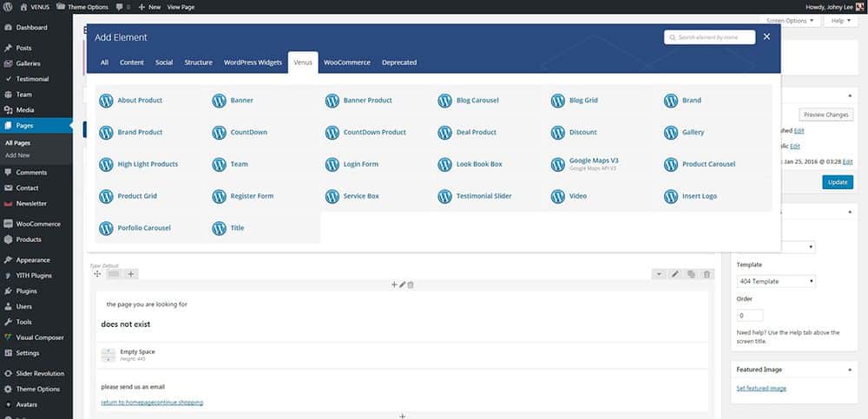This screenshot has width=868, height=419.
Task: Open the Dashboard menu
Action: (36, 27)
